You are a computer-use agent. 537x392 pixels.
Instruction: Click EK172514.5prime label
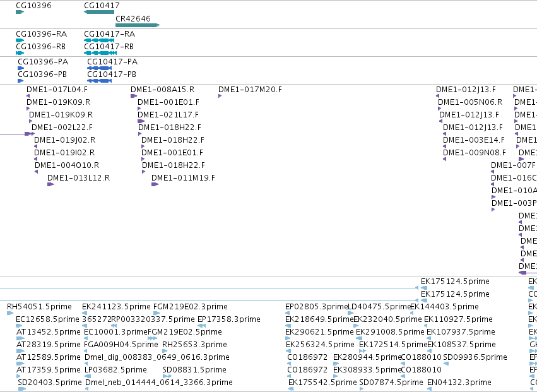point(393,345)
